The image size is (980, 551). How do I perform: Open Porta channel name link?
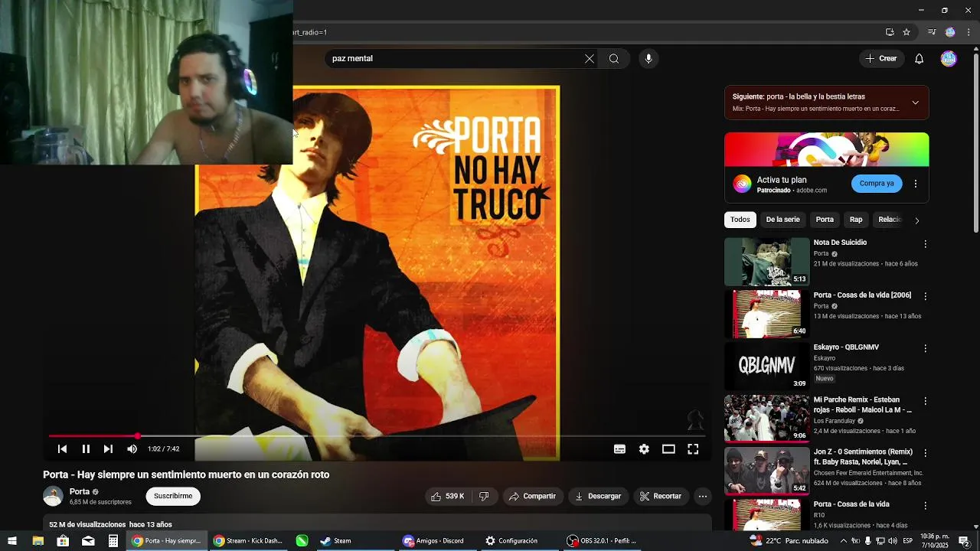pos(80,492)
